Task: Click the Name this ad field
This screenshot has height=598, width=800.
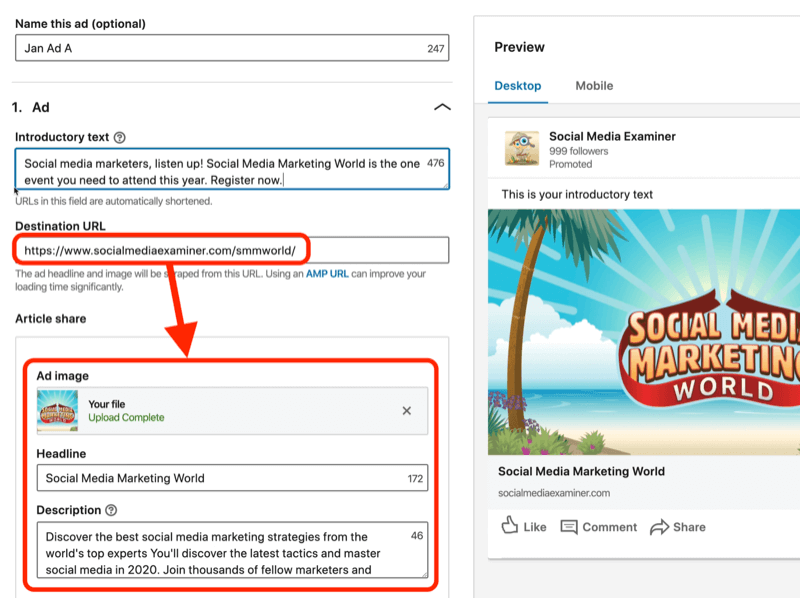Action: click(232, 48)
